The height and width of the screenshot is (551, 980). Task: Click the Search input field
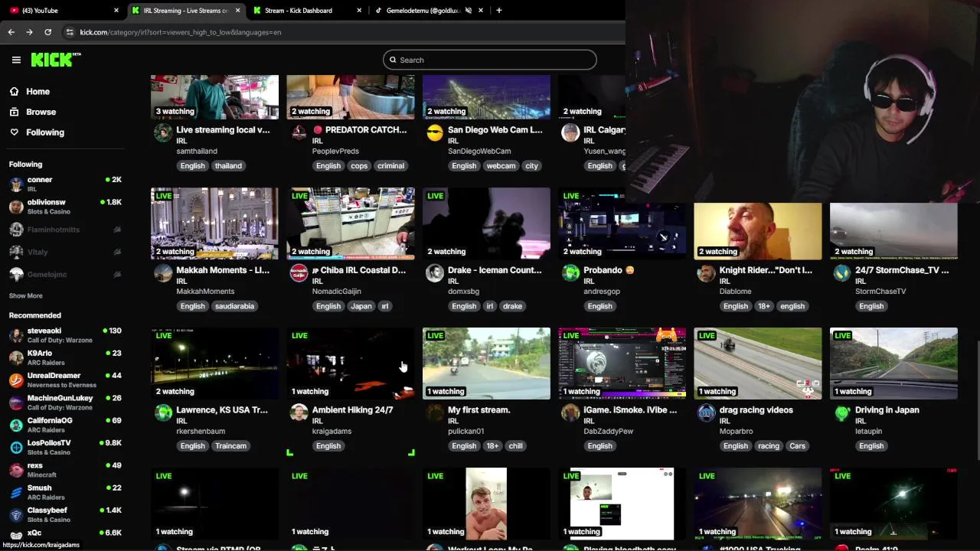coord(490,60)
